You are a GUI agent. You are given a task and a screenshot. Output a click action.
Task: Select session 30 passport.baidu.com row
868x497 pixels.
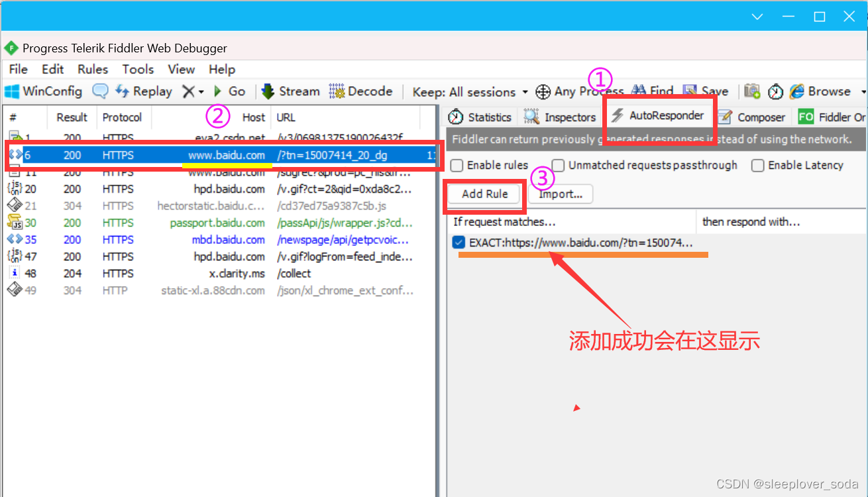coord(220,223)
